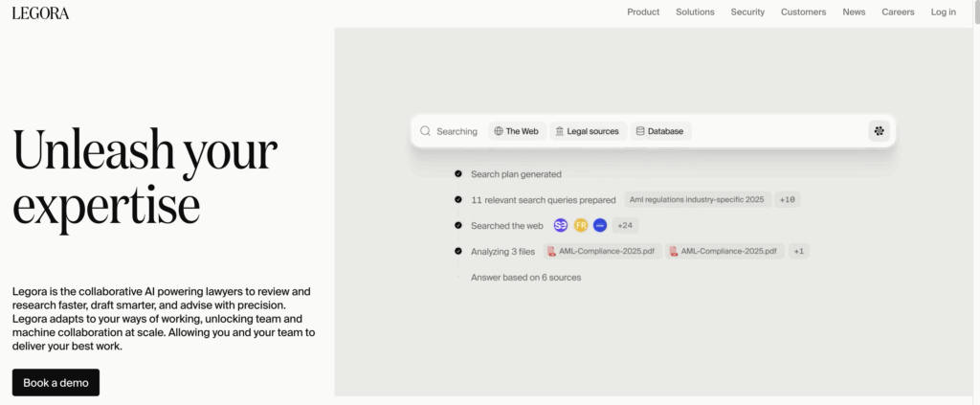Click the checkmark beside Search plan generated
The image size is (980, 405).
458,174
